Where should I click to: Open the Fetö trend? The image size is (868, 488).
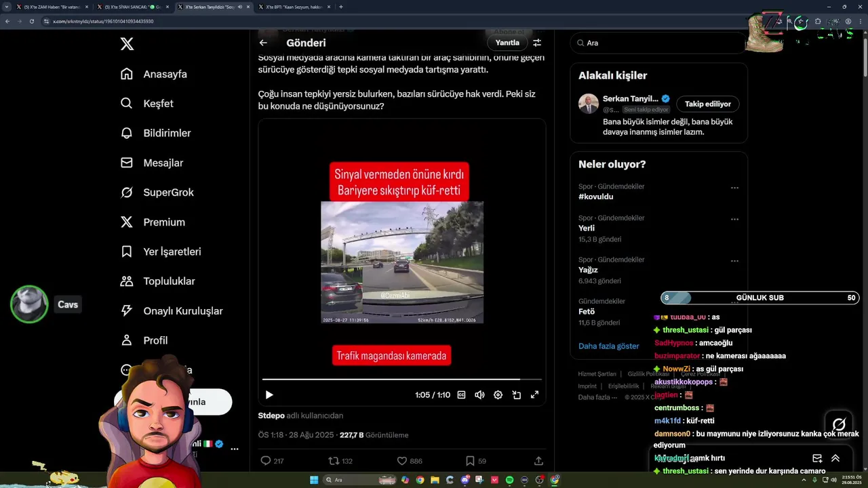[587, 312]
